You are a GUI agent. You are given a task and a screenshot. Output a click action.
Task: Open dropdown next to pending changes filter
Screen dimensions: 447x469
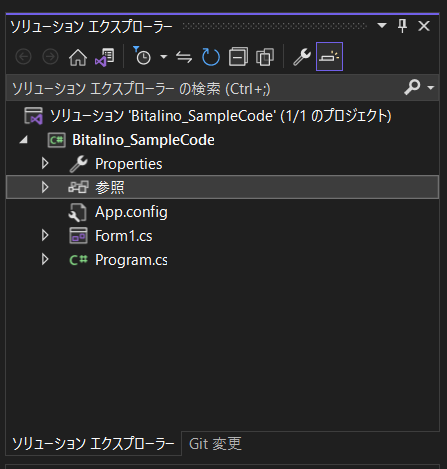click(163, 57)
